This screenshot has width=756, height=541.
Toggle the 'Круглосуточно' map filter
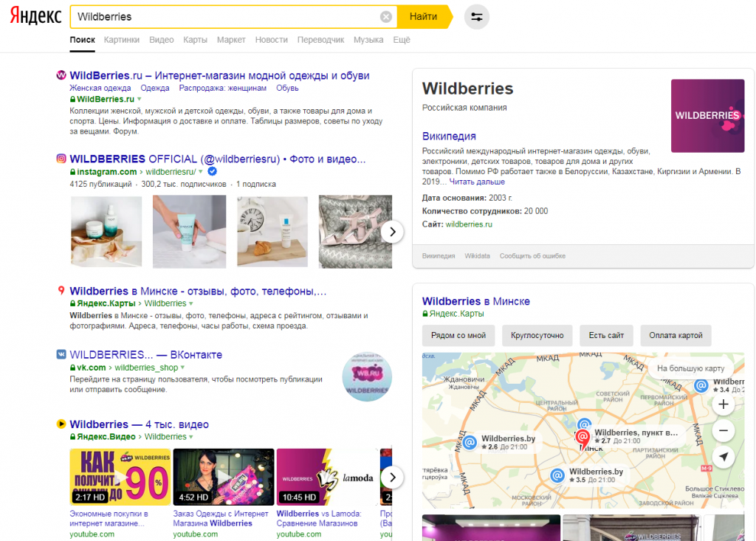click(537, 336)
